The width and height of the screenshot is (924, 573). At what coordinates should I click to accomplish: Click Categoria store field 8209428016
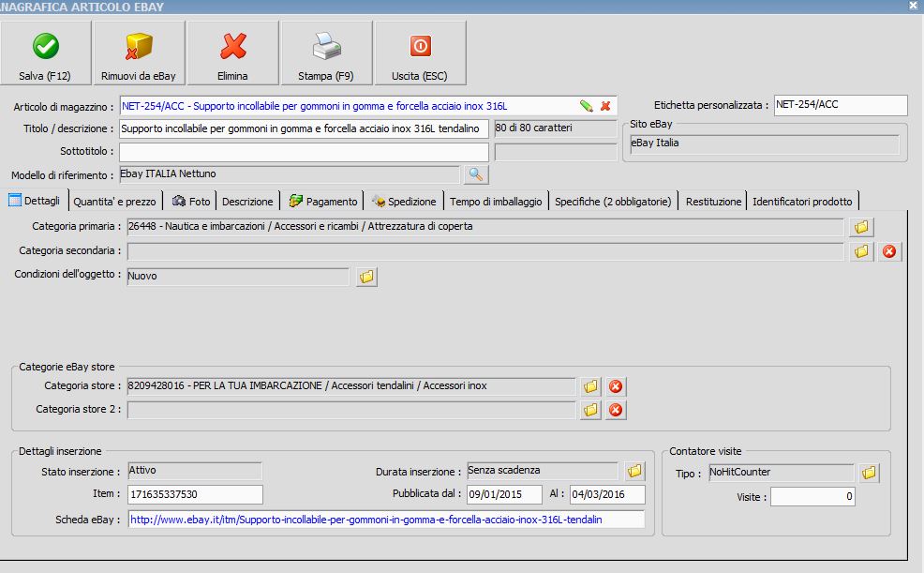click(x=351, y=386)
